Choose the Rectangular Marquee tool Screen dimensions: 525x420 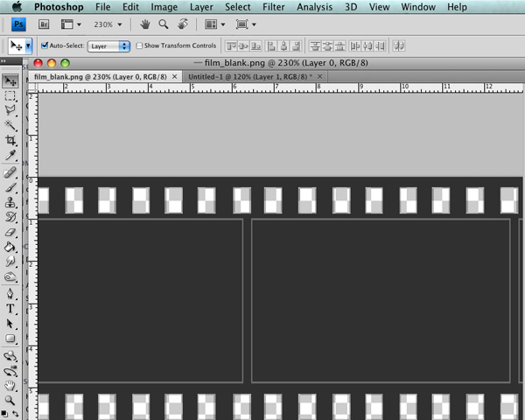tap(11, 95)
